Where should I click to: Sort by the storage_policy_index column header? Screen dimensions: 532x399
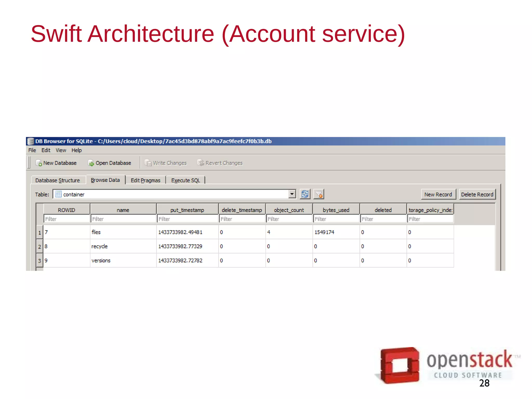pos(430,210)
